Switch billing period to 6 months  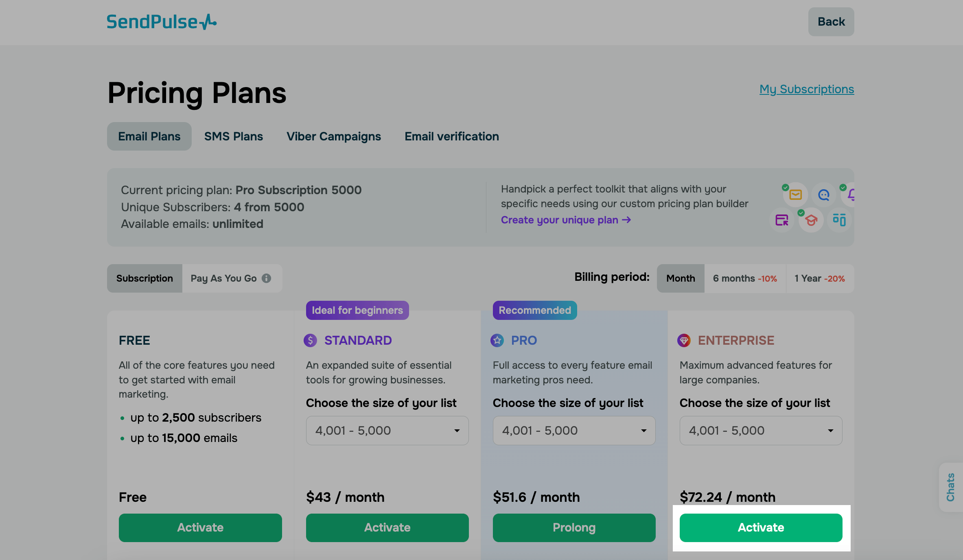tap(744, 278)
